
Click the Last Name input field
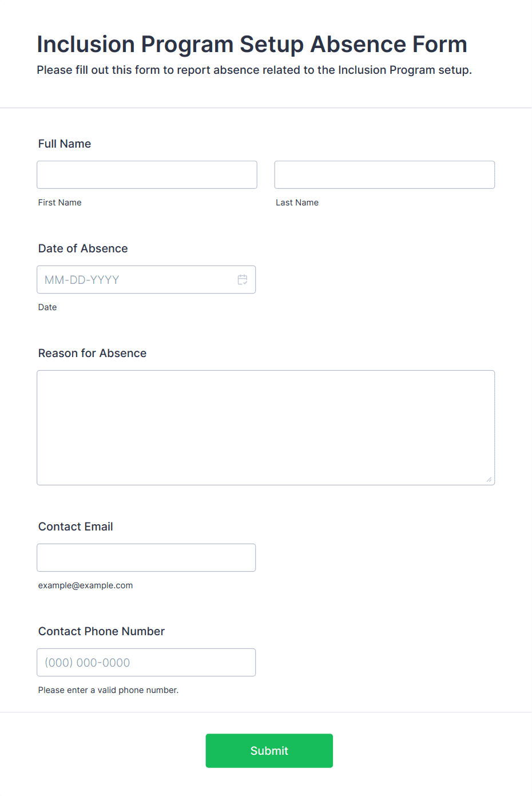[384, 175]
